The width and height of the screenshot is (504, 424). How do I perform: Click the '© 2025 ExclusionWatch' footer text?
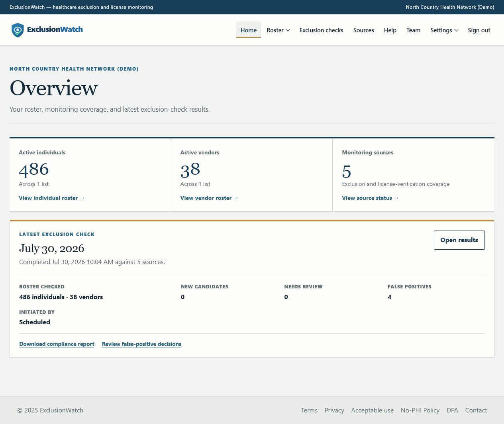[50, 410]
